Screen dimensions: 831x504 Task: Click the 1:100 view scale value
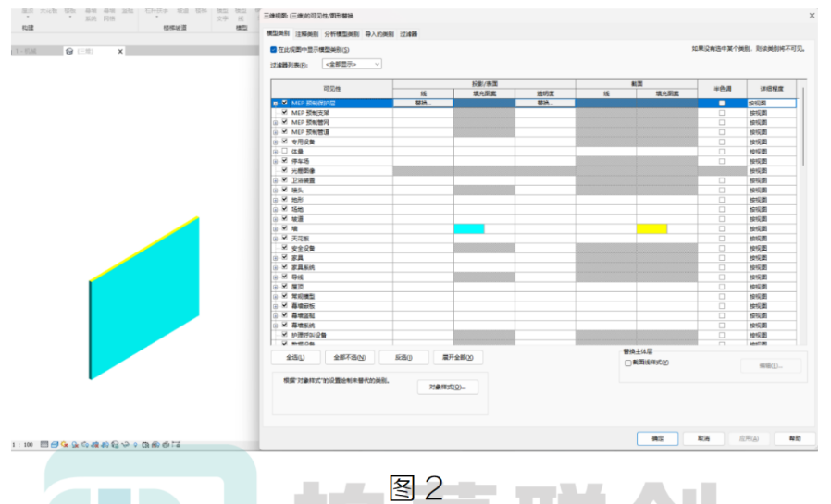[23, 444]
